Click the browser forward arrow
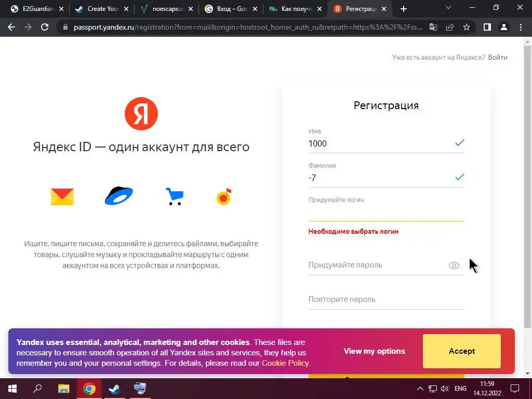This screenshot has height=399, width=532. 28,27
